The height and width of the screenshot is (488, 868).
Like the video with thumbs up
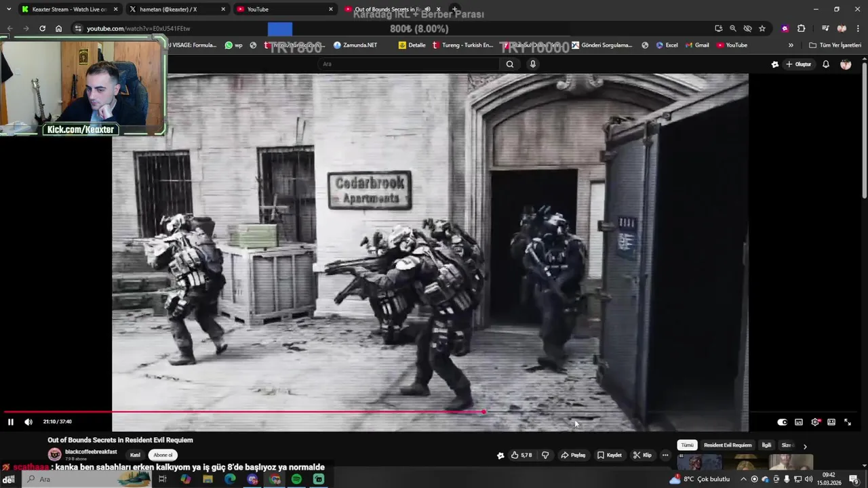pos(521,455)
